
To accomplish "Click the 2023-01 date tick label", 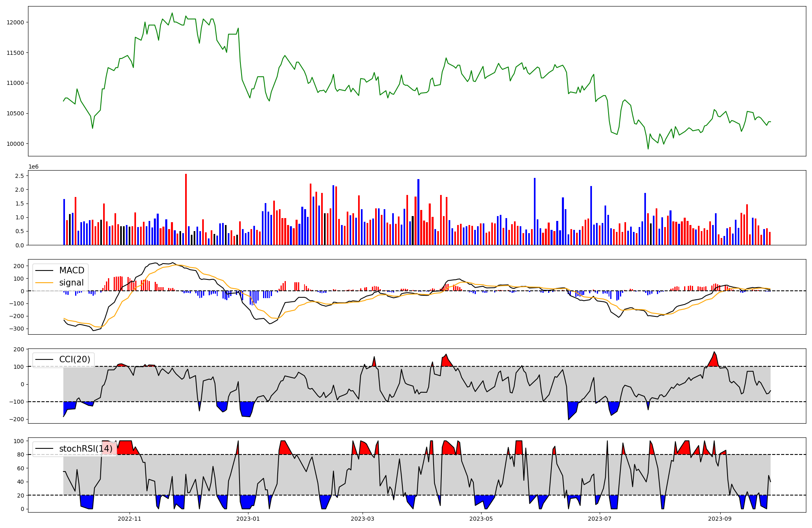I will tap(247, 519).
